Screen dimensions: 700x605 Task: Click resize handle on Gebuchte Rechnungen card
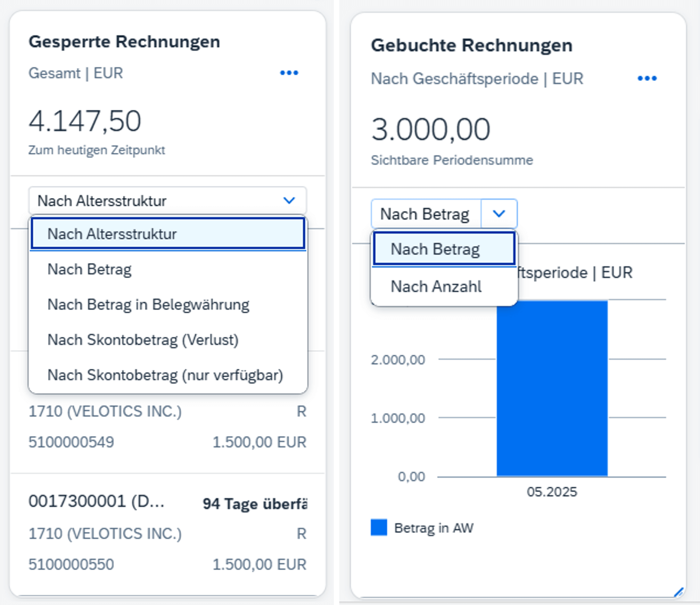(x=679, y=592)
